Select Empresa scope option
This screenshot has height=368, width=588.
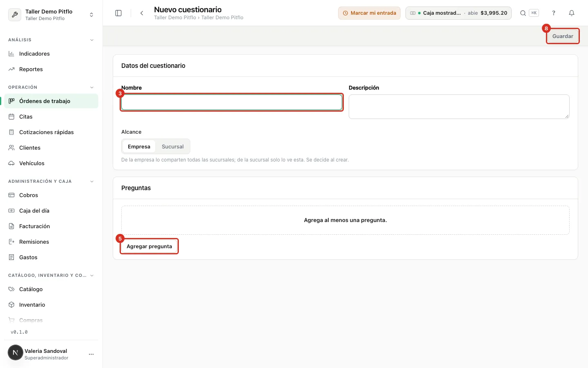[x=139, y=146]
